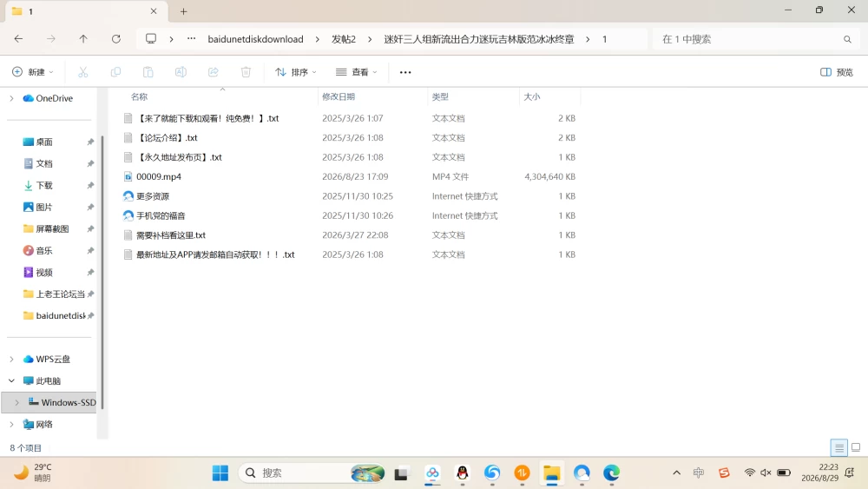Open Baidu Netdisk on the taskbar
Viewport: 868px width, 489px height.
click(432, 473)
